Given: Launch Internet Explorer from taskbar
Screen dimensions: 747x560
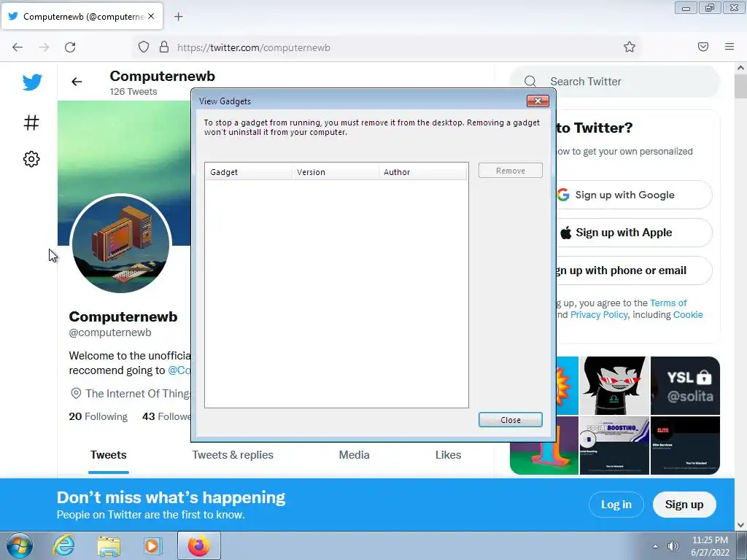Looking at the screenshot, I should coord(64,545).
